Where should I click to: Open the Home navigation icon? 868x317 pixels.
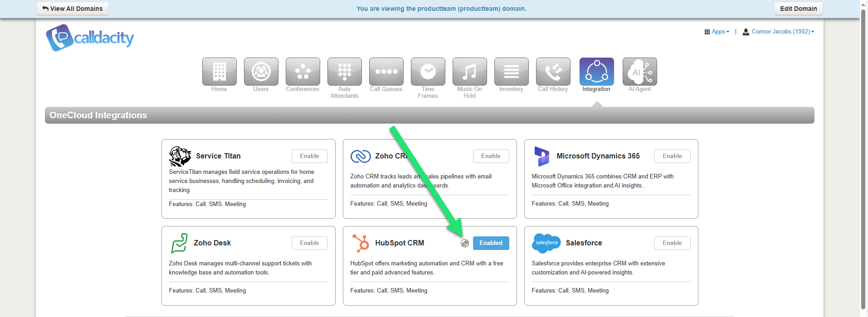click(219, 72)
